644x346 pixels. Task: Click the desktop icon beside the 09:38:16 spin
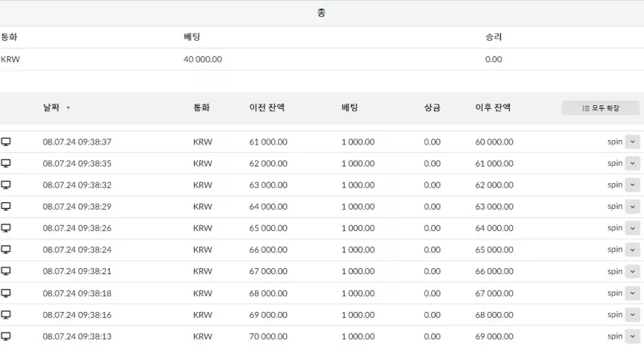[6, 315]
